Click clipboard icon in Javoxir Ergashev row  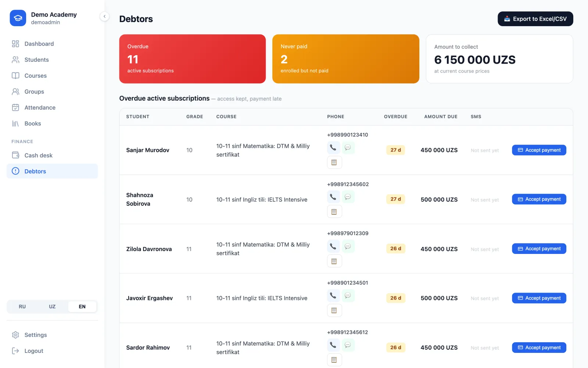tap(334, 310)
